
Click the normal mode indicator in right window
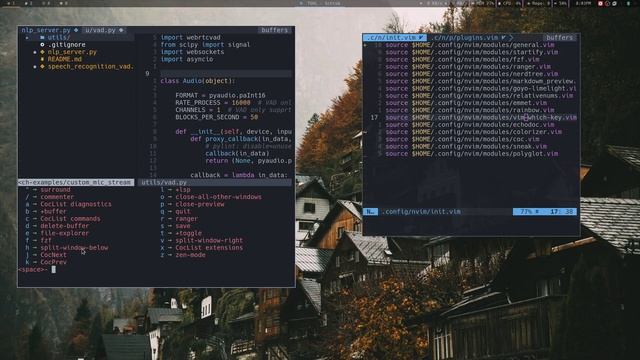(x=370, y=211)
